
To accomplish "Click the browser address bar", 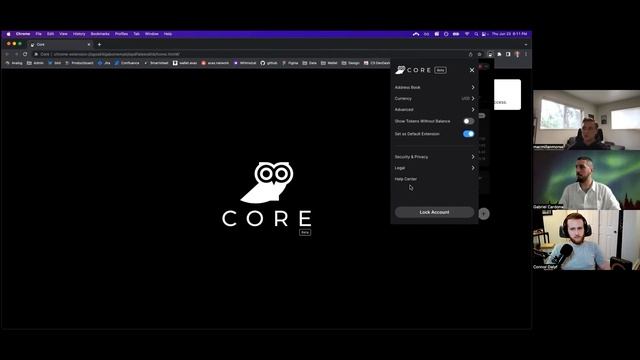I will pyautogui.click(x=257, y=54).
